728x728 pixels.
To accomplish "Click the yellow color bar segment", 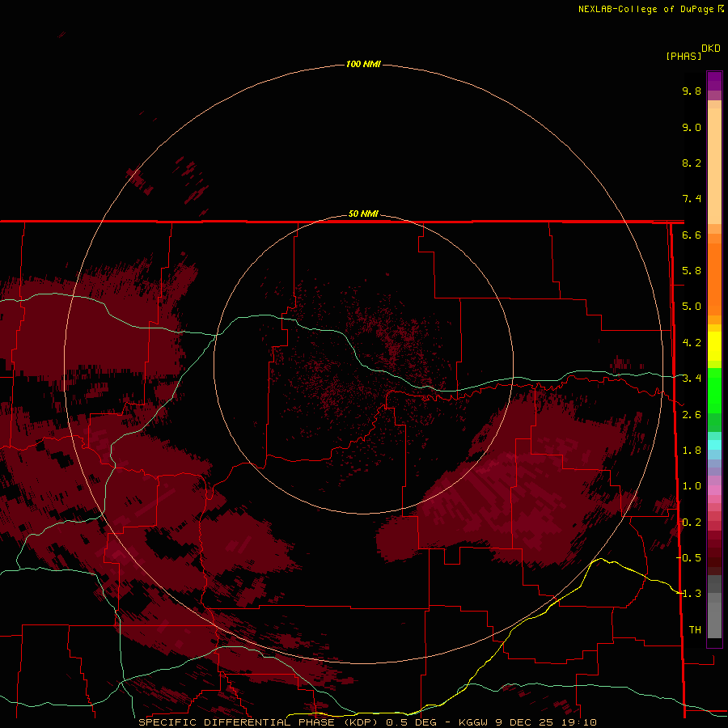I will point(714,346).
